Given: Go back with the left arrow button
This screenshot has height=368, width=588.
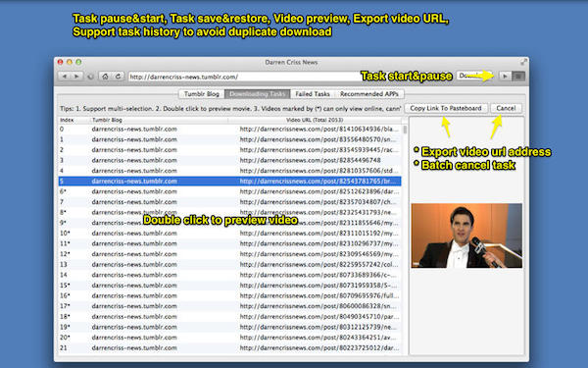Looking at the screenshot, I should (65, 77).
